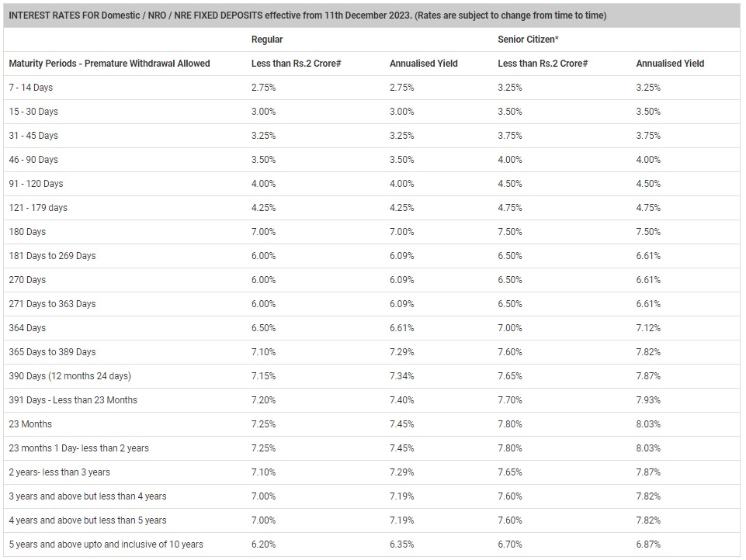Click the Maturity Periods column header

[109, 64]
